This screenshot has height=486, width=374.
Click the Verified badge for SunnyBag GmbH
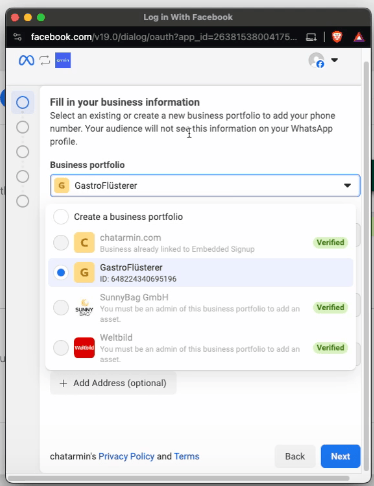(330, 307)
